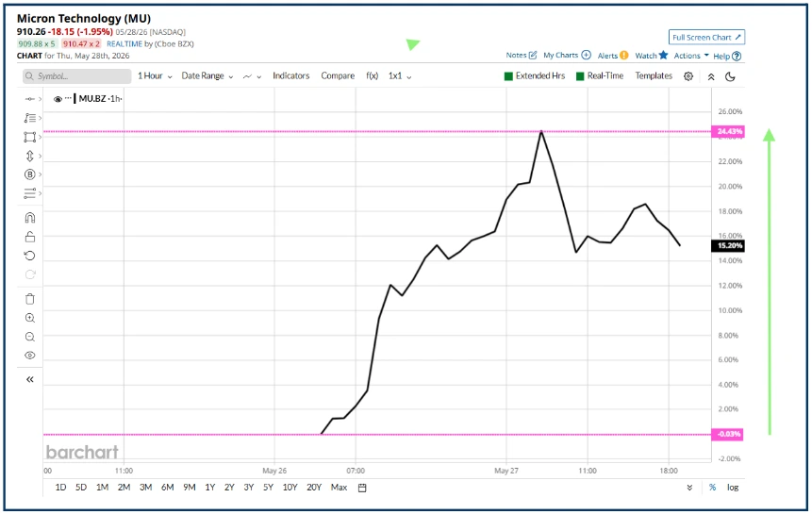Select the 2M time range
812x514 pixels.
(x=124, y=488)
